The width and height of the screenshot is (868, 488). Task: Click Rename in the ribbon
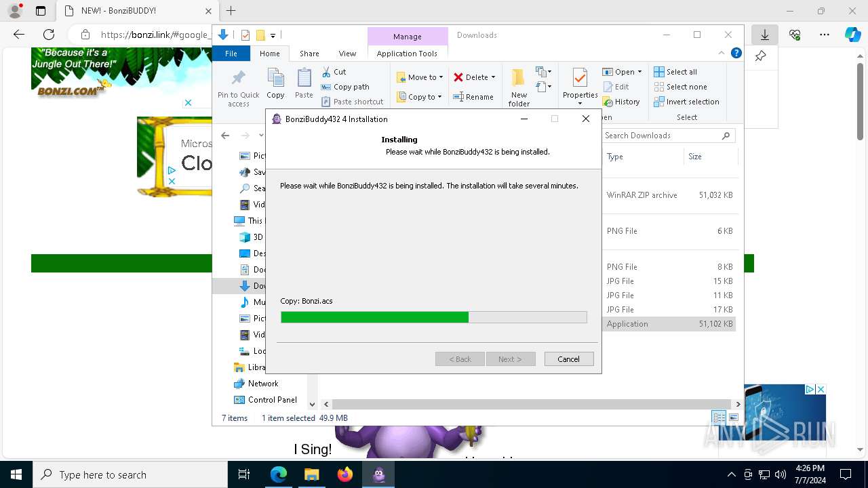point(473,97)
